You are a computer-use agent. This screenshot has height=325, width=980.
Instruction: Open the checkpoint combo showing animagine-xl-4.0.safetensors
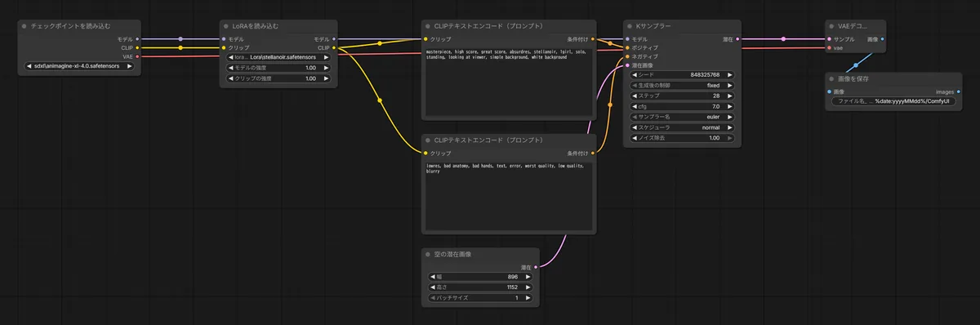pos(79,66)
